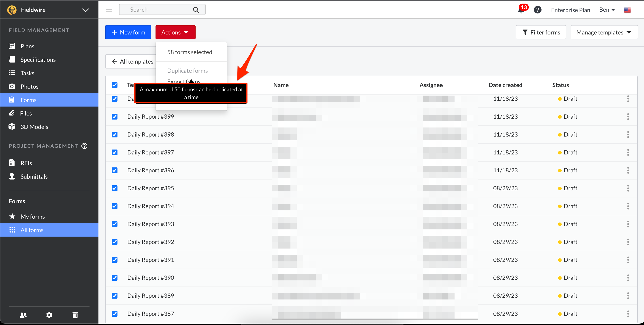Open the people icon in sidebar footer
Viewport: 644px width, 325px height.
click(x=23, y=315)
